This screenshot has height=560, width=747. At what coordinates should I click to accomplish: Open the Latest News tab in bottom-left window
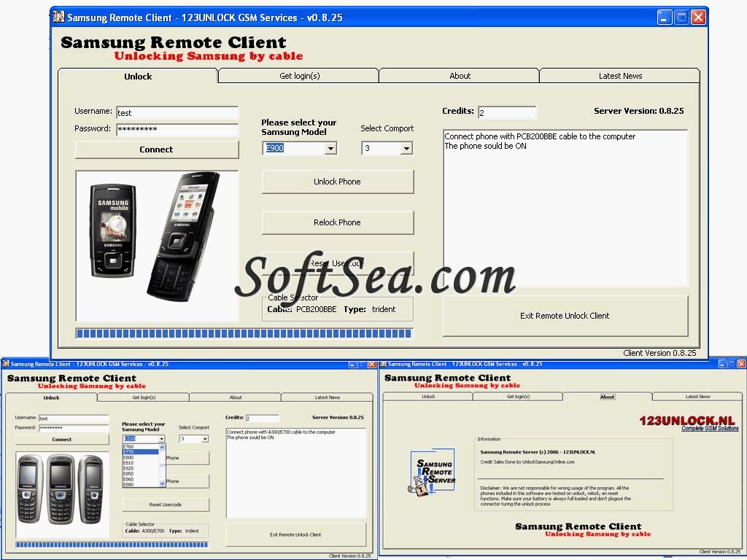(328, 397)
